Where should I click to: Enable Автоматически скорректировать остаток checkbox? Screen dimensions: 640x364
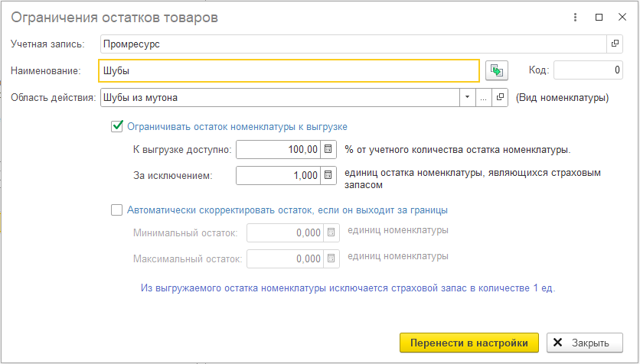pyautogui.click(x=117, y=209)
